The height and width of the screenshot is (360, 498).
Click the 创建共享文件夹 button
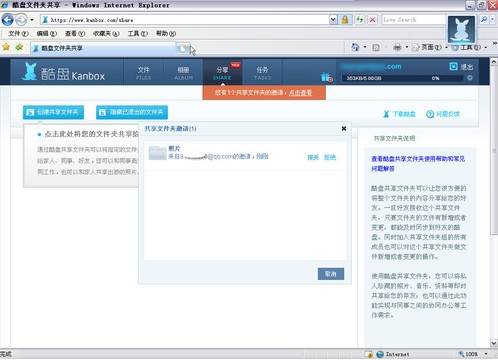point(53,112)
